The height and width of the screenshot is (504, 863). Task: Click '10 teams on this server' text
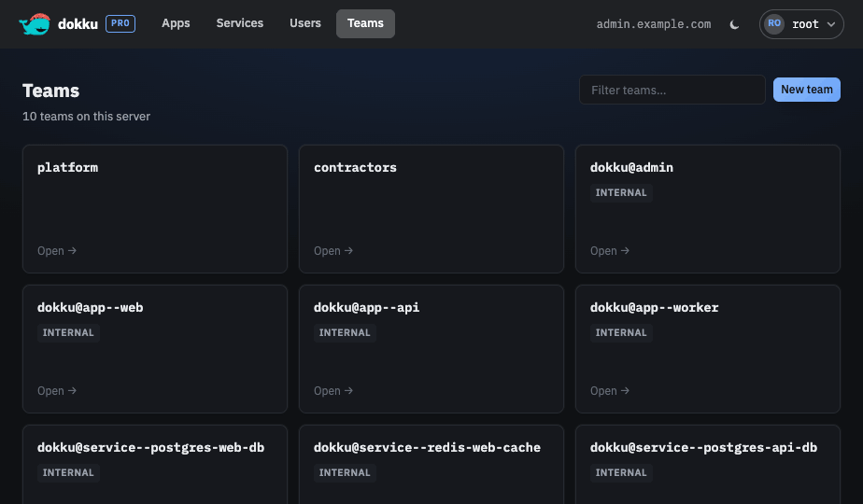point(87,117)
